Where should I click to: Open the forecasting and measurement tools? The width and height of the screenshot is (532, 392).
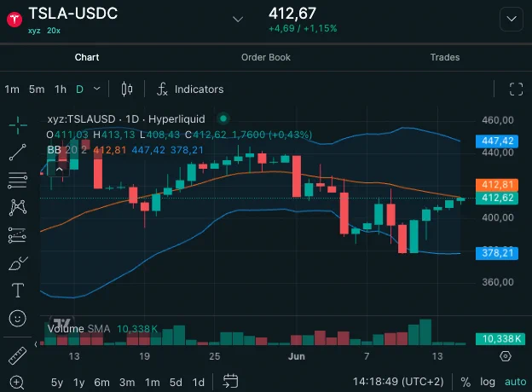[17, 235]
